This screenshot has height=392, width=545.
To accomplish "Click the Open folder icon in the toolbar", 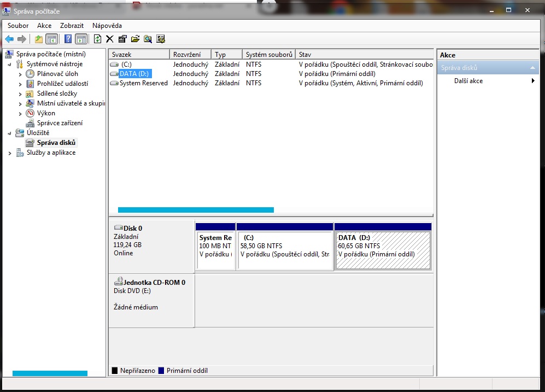I will tap(135, 39).
